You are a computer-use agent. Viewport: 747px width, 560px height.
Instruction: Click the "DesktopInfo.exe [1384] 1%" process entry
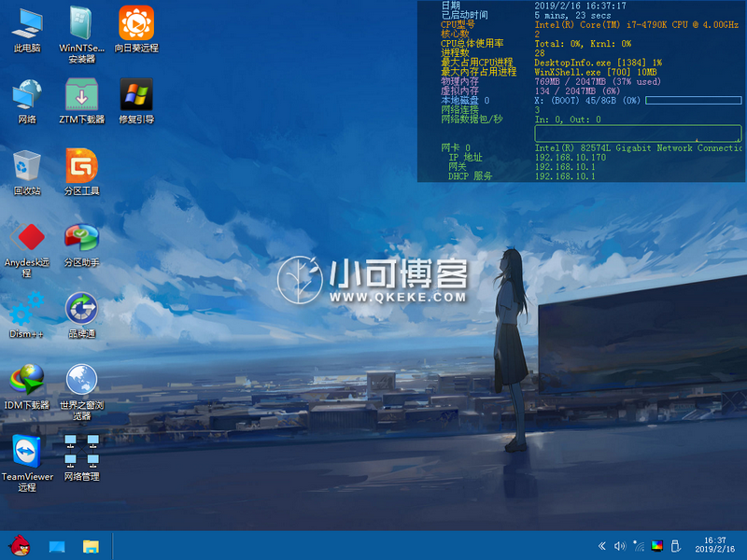click(598, 63)
